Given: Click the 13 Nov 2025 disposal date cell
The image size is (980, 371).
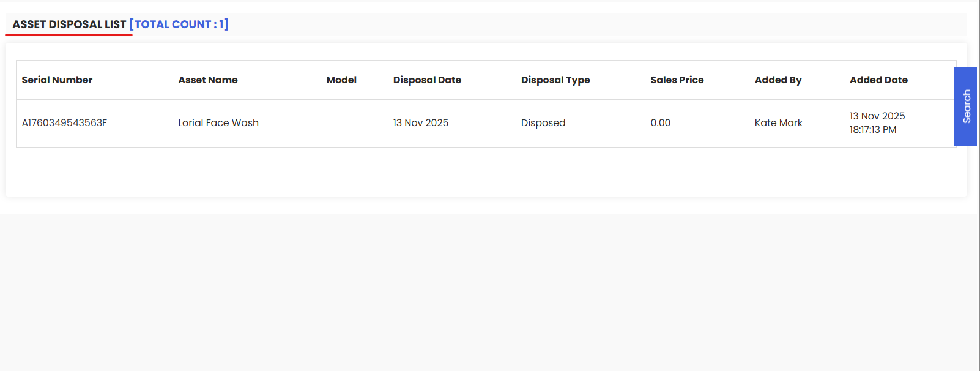Looking at the screenshot, I should 421,123.
